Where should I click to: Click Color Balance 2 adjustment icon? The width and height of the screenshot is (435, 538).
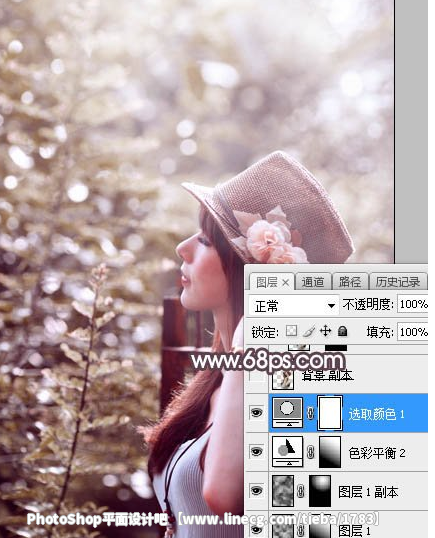pyautogui.click(x=287, y=452)
